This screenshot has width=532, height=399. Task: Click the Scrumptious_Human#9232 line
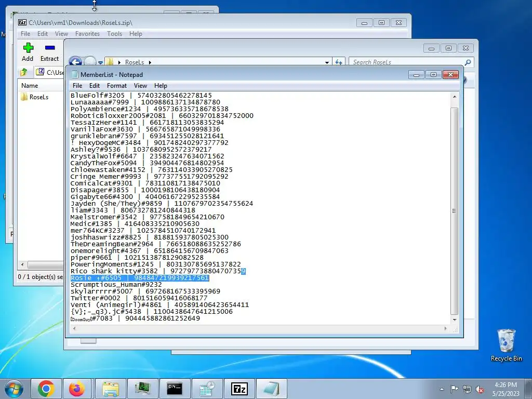[116, 284]
